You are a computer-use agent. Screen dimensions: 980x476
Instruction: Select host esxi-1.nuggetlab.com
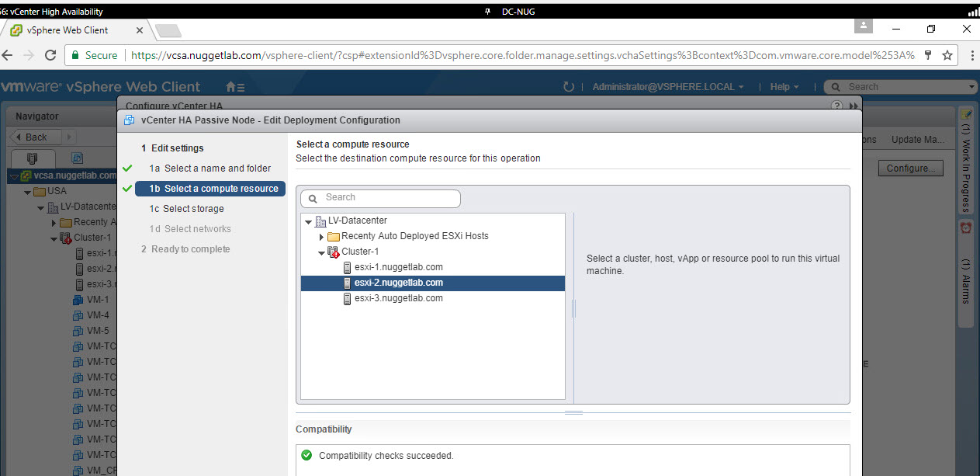click(x=398, y=267)
